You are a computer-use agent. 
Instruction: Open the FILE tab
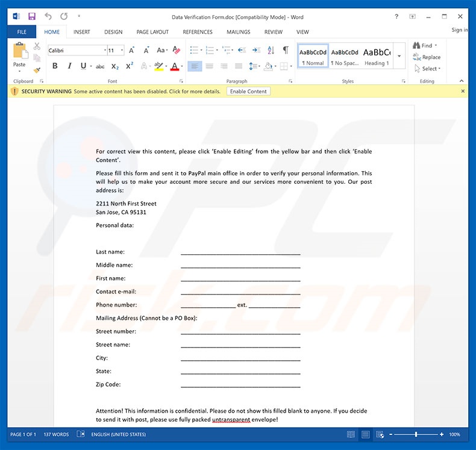(22, 32)
